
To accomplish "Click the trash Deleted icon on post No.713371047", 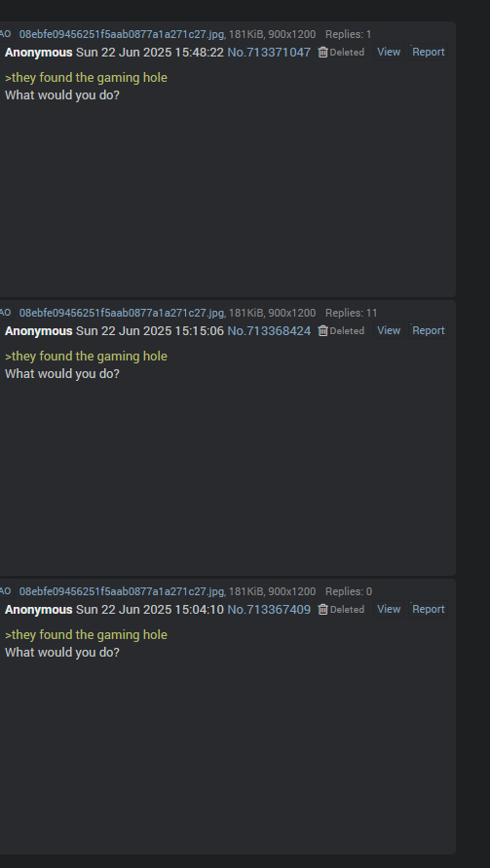I will (322, 52).
